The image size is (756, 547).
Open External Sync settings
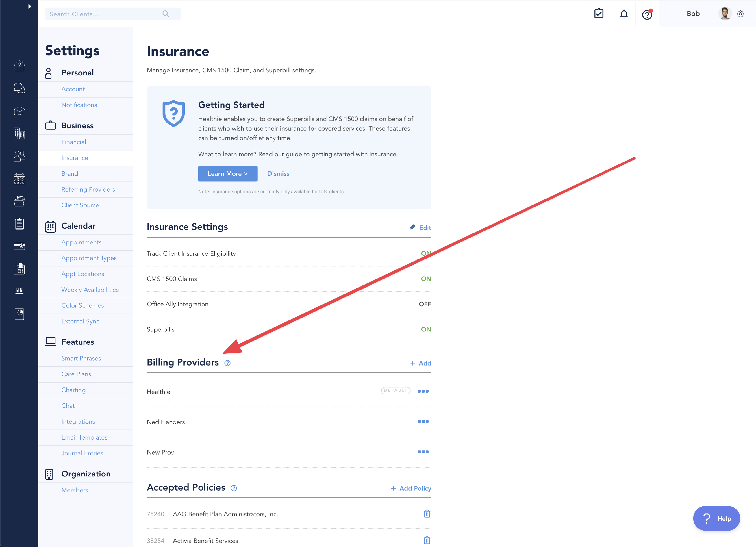[x=80, y=321]
